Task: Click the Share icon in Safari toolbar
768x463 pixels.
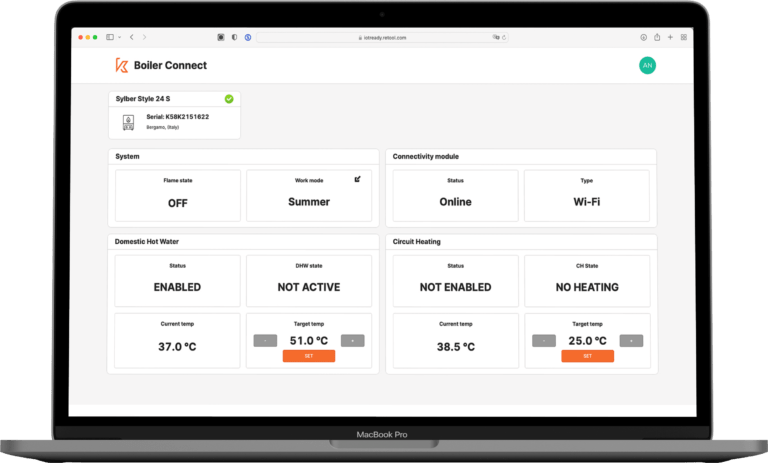Action: [x=657, y=37]
